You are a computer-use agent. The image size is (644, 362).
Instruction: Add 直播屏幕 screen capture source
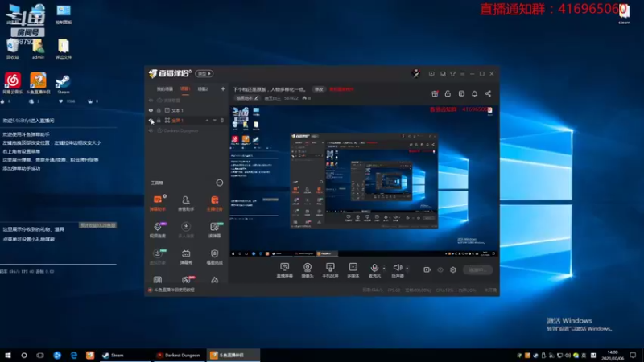point(285,270)
